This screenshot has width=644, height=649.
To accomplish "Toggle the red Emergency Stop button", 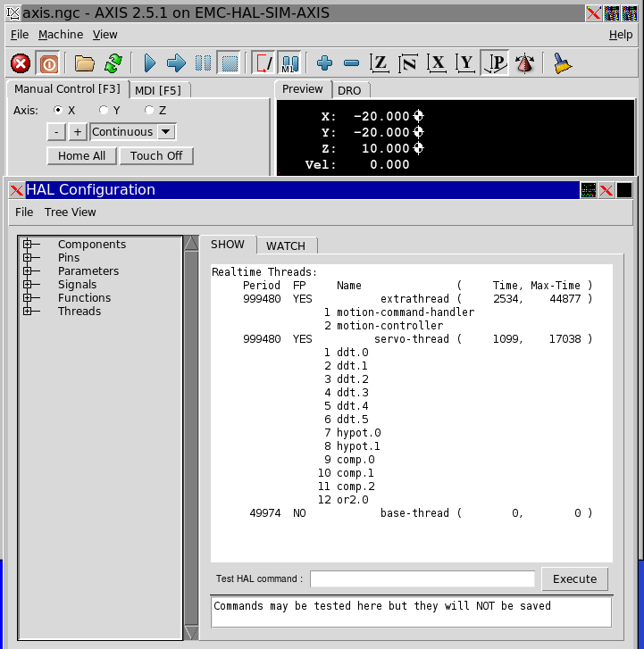I will [21, 63].
